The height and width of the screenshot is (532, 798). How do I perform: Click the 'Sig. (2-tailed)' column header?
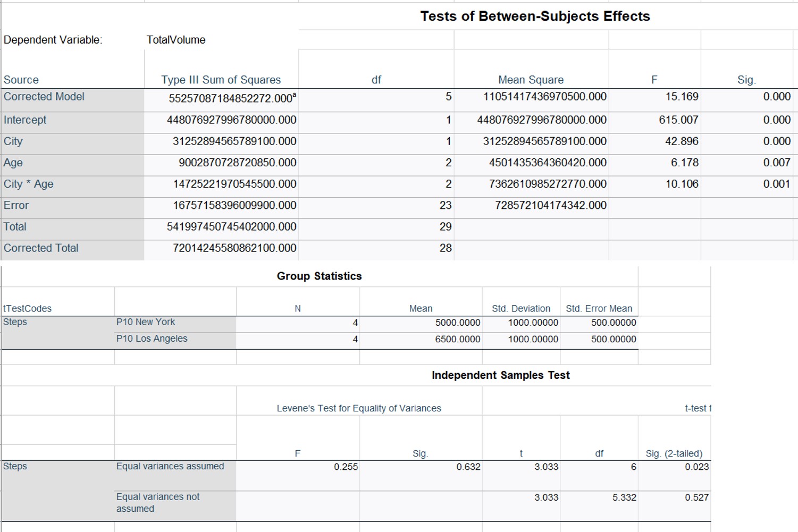pyautogui.click(x=674, y=453)
